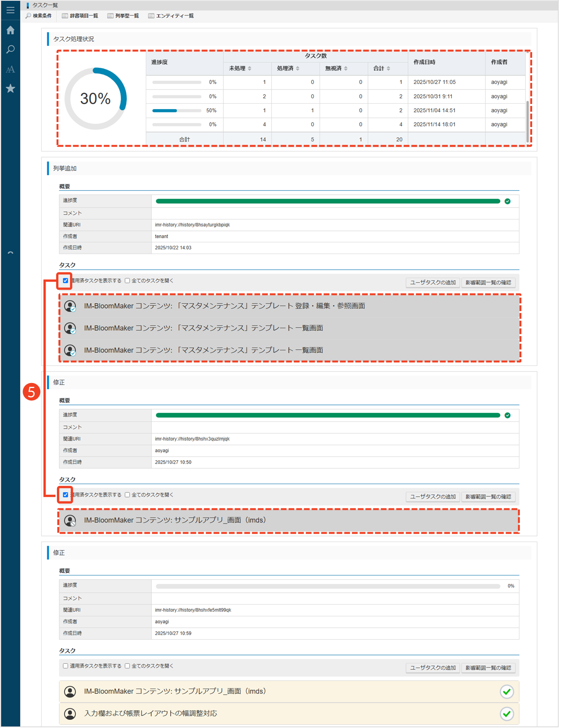The height and width of the screenshot is (728, 561).
Task: Click the task table vertical scrollbar
Action: pyautogui.click(x=527, y=115)
